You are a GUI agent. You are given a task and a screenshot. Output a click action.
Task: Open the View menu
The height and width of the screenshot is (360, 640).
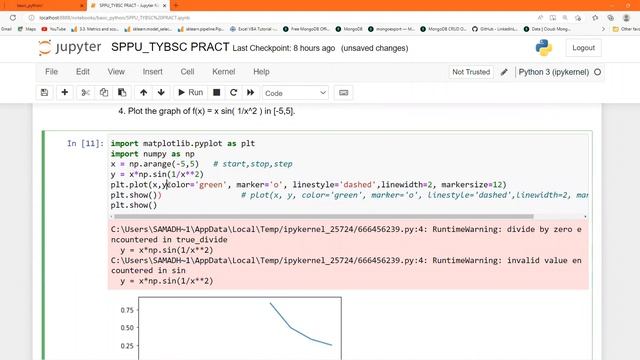(x=116, y=72)
